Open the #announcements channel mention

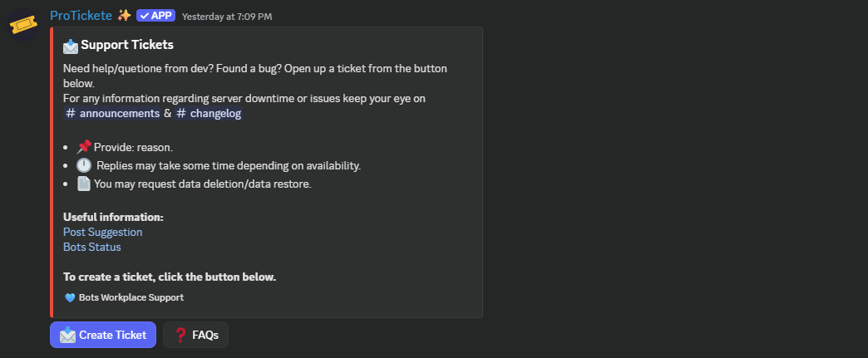coord(111,113)
